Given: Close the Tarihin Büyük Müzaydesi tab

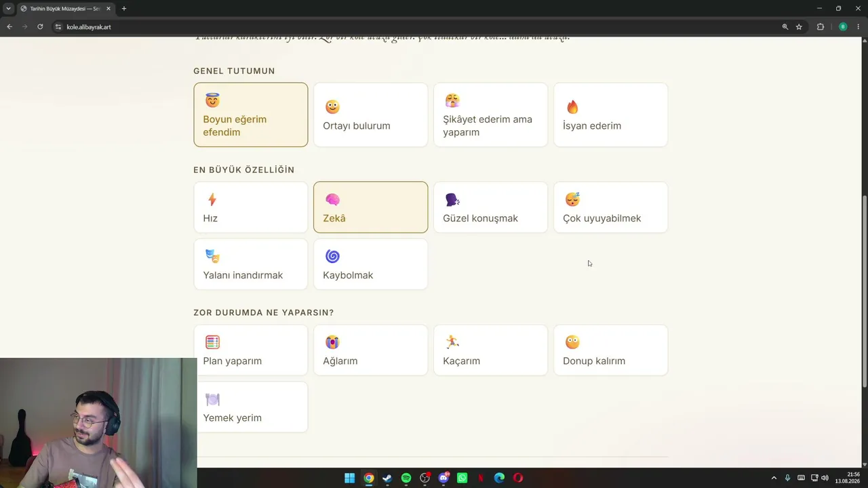Looking at the screenshot, I should 108,9.
